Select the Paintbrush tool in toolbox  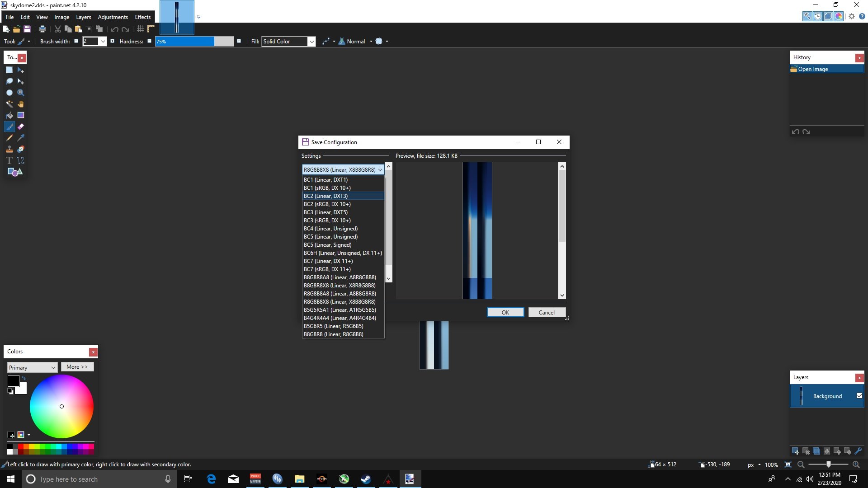coord(9,127)
